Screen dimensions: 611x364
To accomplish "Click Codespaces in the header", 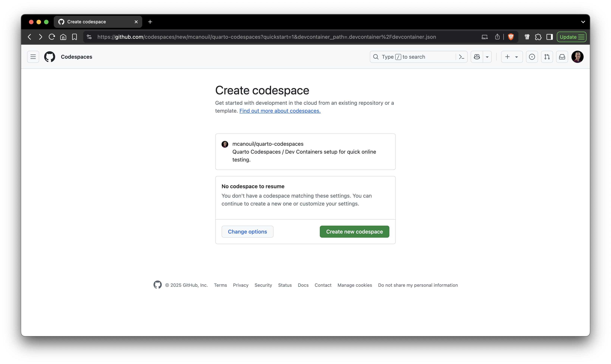I will 77,57.
